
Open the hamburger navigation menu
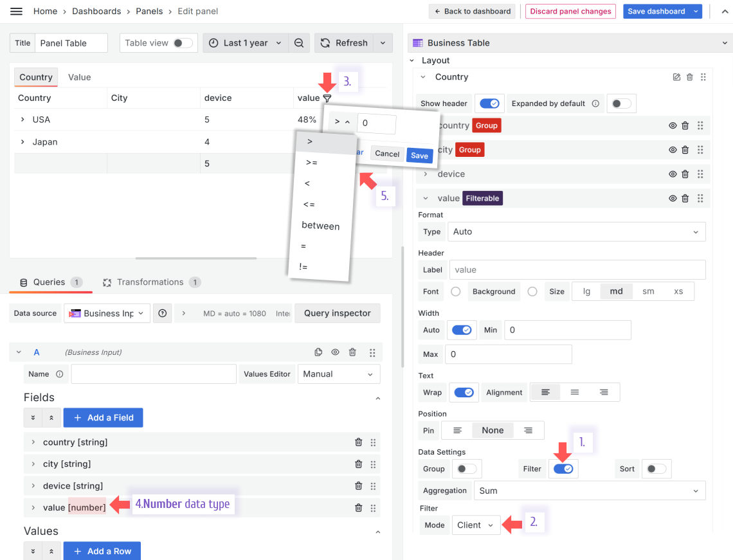[16, 11]
